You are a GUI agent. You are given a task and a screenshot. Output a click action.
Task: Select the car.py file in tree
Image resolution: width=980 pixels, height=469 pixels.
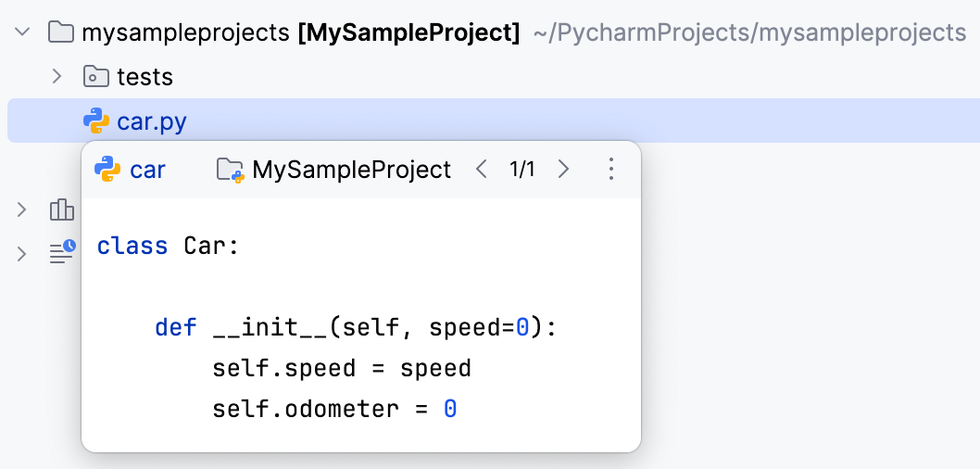tap(152, 120)
